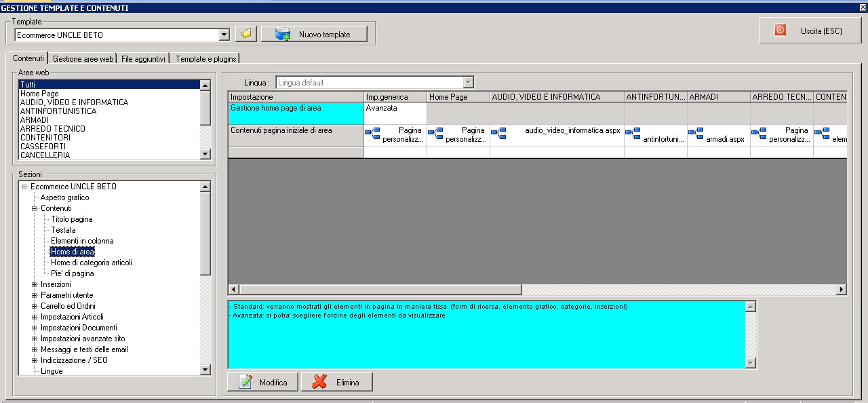This screenshot has width=868, height=403.
Task: Select Testata tree item
Action: point(64,230)
